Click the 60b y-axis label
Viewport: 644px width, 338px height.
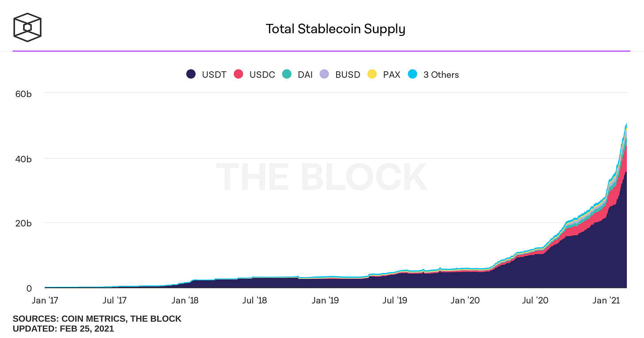click(x=22, y=93)
